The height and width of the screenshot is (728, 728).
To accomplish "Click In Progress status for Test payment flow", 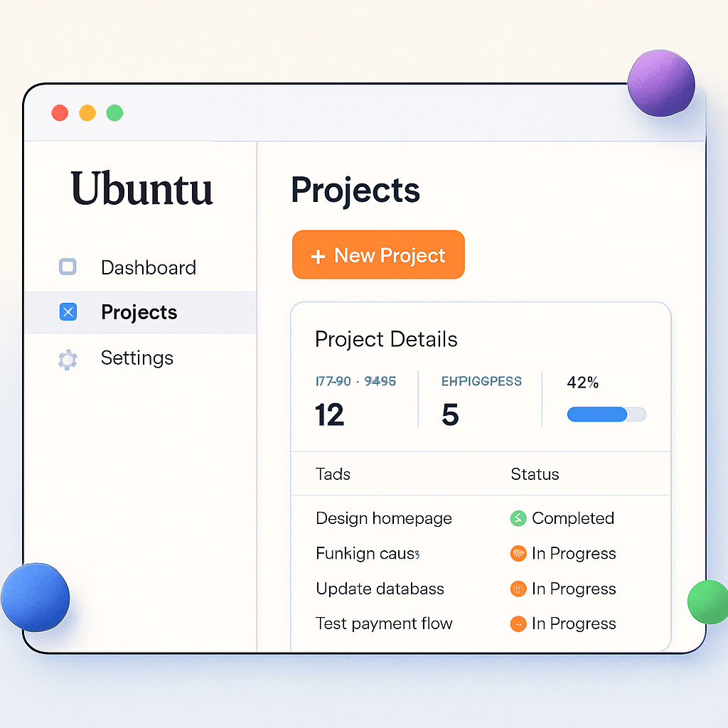I will pyautogui.click(x=574, y=623).
